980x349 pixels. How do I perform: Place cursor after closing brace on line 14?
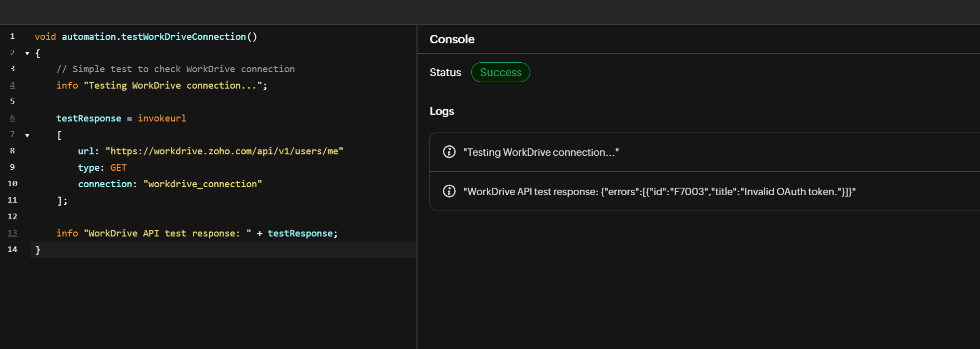tap(41, 250)
